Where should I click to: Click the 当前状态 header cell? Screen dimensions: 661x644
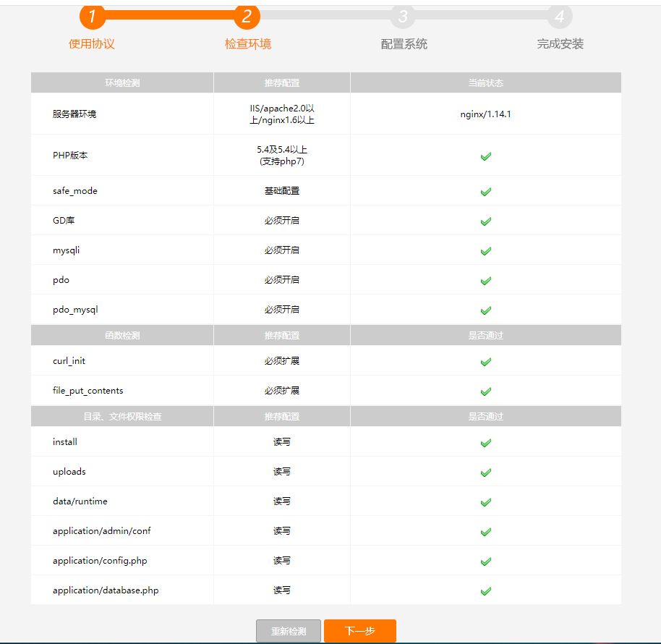pos(486,82)
